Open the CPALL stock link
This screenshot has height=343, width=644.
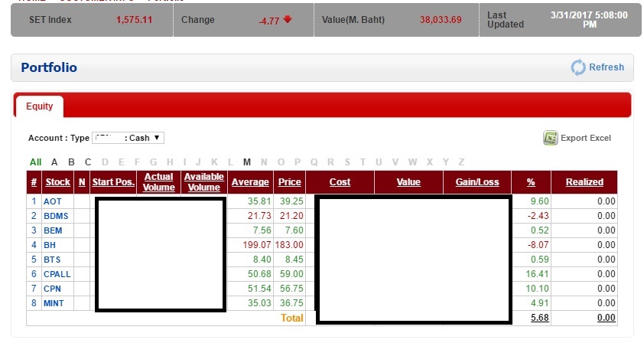coord(57,274)
